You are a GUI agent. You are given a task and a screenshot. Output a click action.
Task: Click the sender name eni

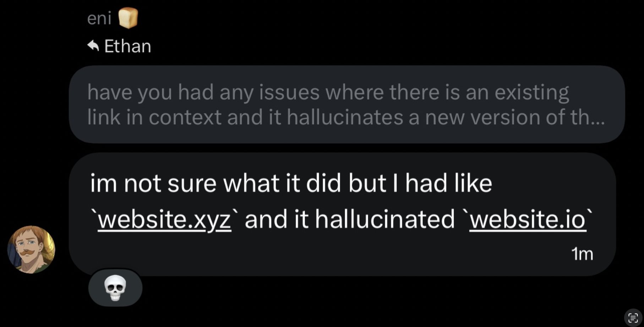(99, 18)
